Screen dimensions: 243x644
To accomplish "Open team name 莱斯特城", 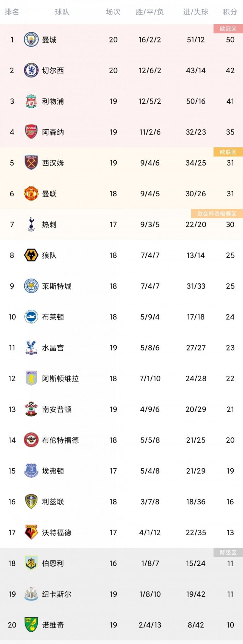I will tap(57, 286).
